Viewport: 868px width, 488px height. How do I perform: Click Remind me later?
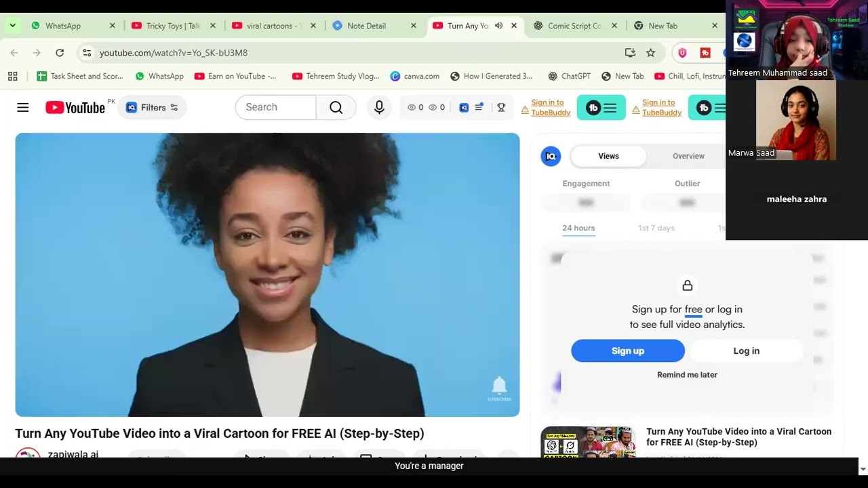click(687, 375)
